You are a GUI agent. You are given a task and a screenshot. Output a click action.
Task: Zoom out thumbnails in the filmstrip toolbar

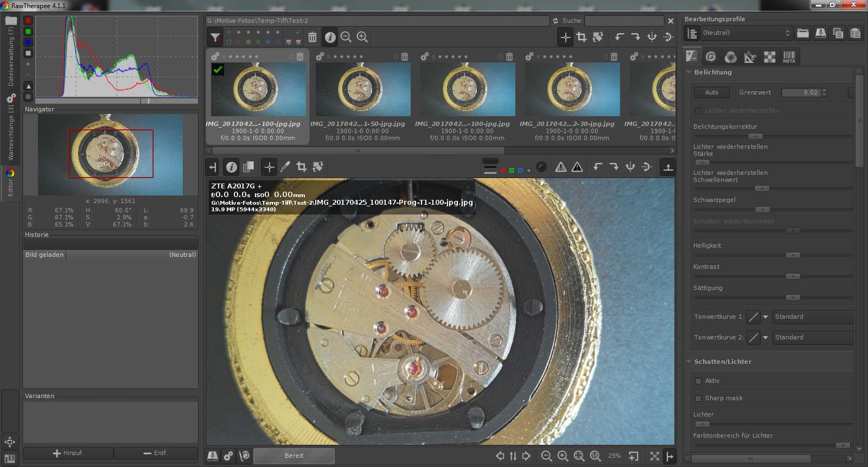(x=346, y=37)
